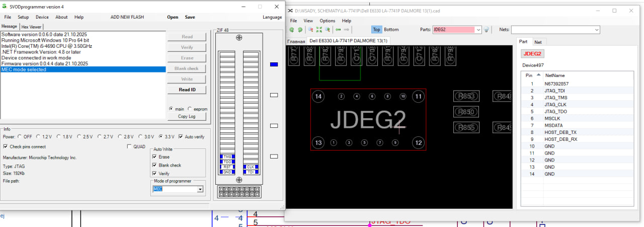Image resolution: width=644 pixels, height=227 pixels.
Task: Click the lightbulb highlight icon beside Parts
Action: (x=487, y=30)
